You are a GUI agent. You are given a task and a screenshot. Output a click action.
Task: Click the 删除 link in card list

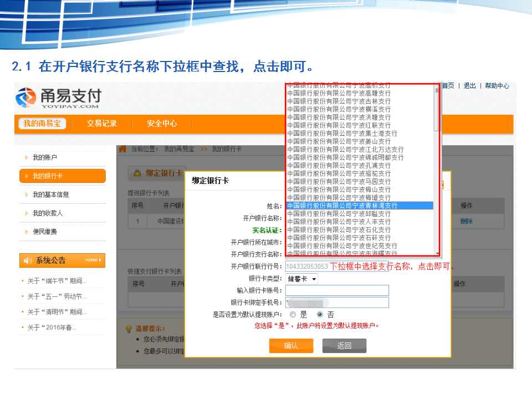coord(467,221)
